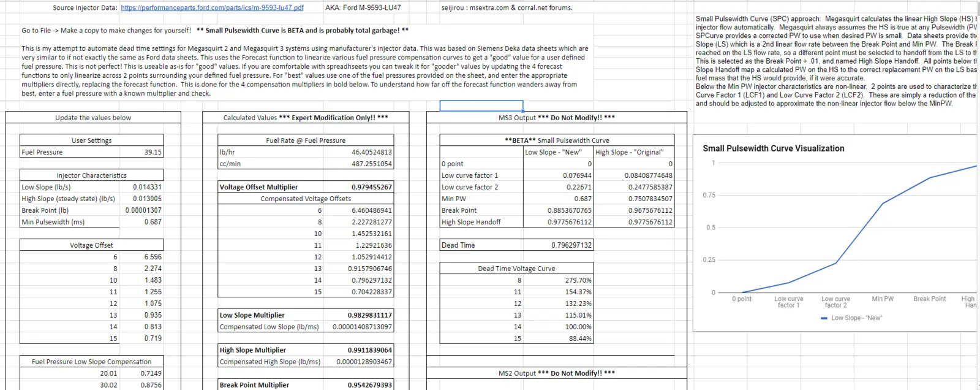
Task: Click the MS2 Output section header
Action: pyautogui.click(x=556, y=373)
